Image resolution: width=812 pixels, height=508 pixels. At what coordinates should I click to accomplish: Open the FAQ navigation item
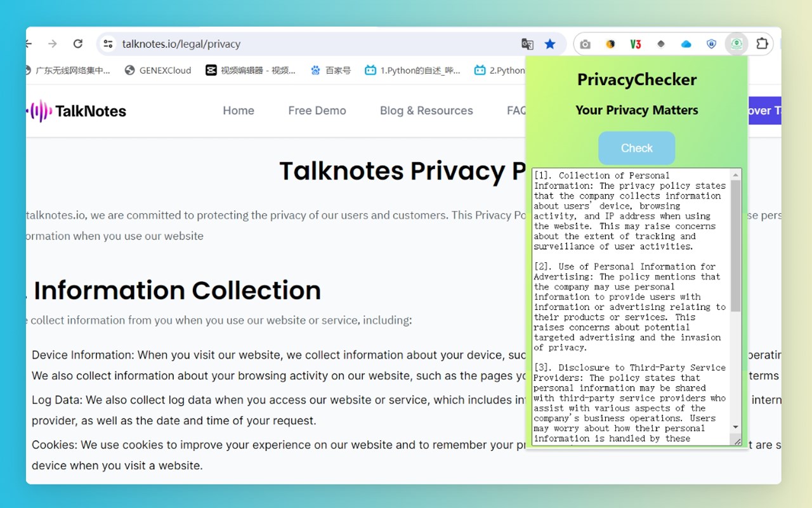click(516, 110)
